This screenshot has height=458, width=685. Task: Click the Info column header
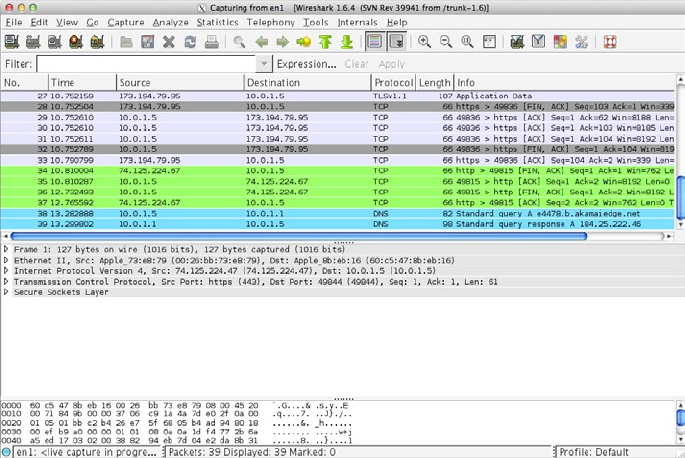point(564,83)
